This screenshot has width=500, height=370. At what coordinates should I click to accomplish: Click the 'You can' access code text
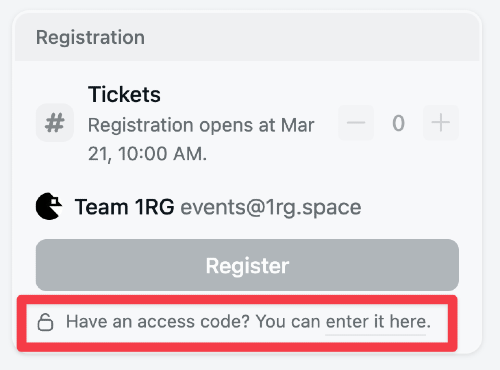[x=288, y=322]
